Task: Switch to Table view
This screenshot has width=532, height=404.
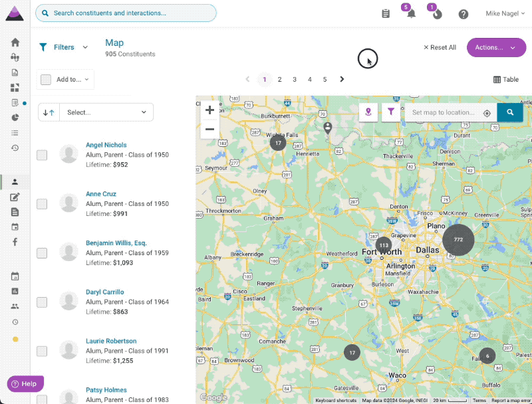Action: pos(506,80)
